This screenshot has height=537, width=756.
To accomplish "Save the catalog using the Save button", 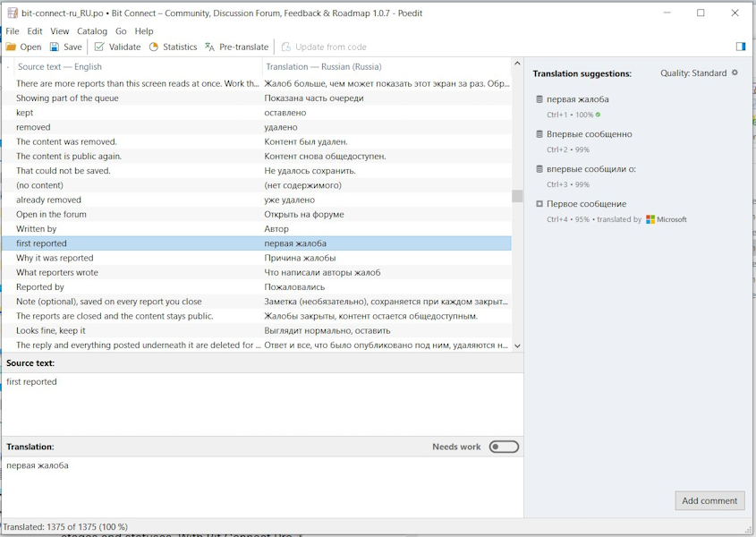I will click(x=66, y=47).
